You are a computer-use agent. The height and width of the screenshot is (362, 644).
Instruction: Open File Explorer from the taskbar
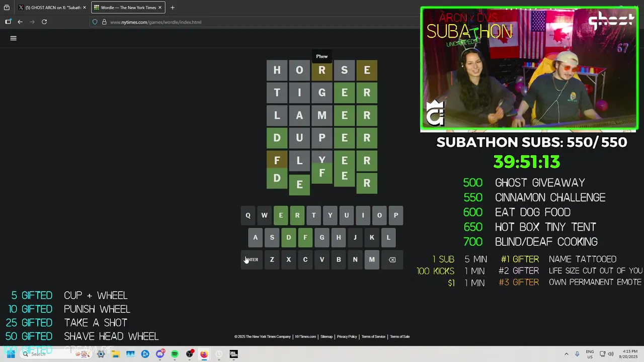pyautogui.click(x=116, y=354)
